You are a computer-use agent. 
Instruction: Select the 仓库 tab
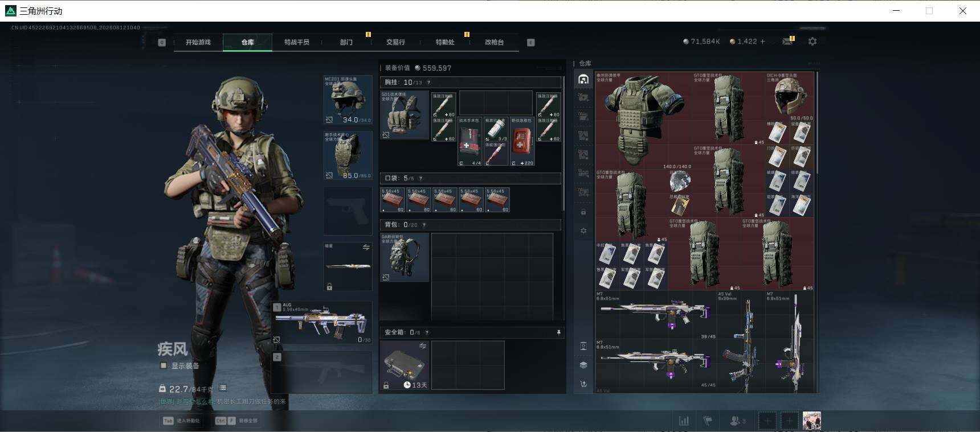click(x=247, y=42)
